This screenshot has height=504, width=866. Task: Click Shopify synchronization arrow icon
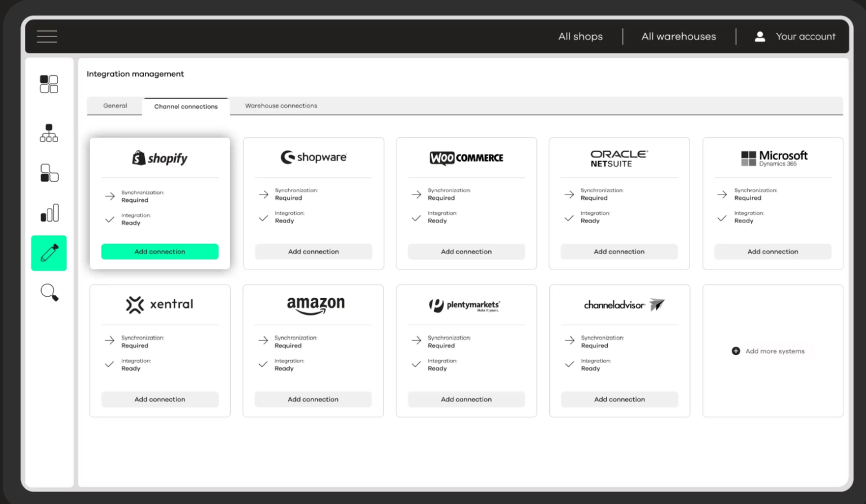point(110,196)
